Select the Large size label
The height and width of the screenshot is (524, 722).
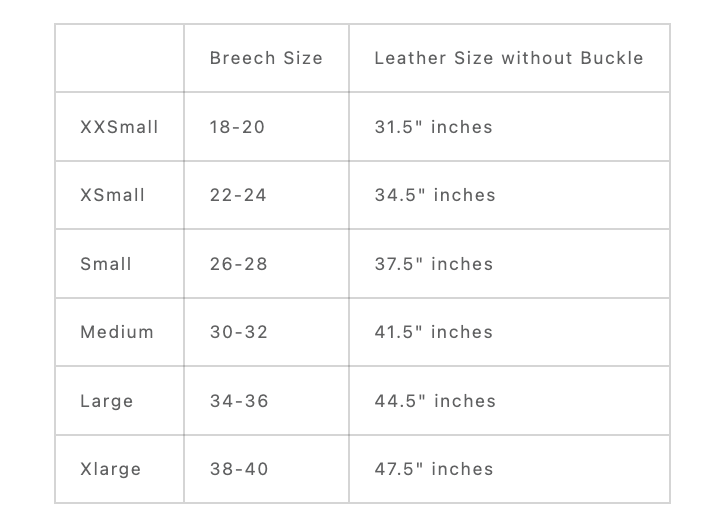[x=106, y=401]
